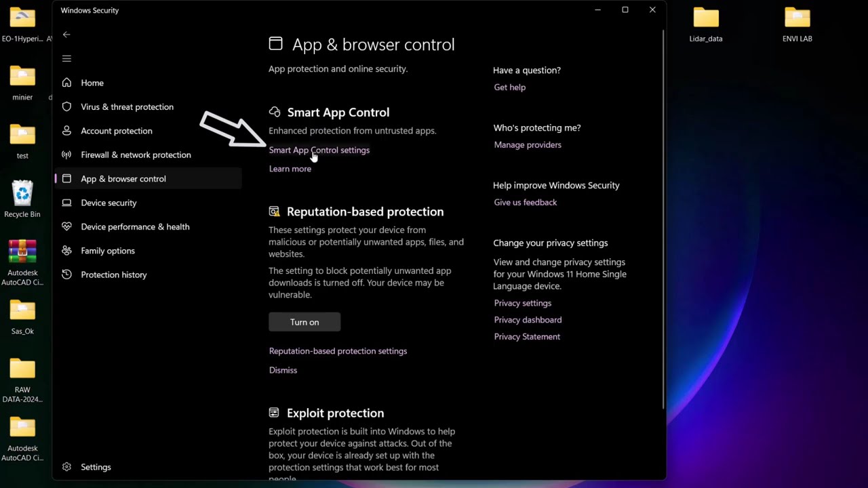Click the App & browser control window icon
Screen dimensions: 868x488
[x=66, y=179]
